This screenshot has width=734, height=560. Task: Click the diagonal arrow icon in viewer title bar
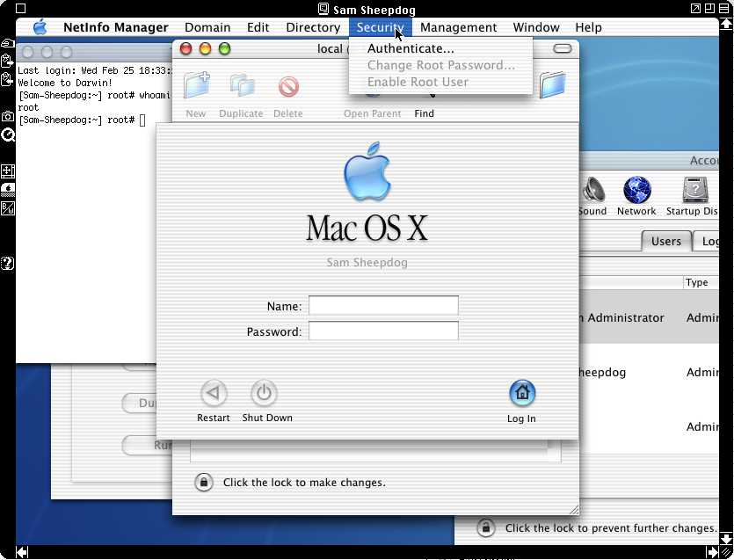click(695, 8)
